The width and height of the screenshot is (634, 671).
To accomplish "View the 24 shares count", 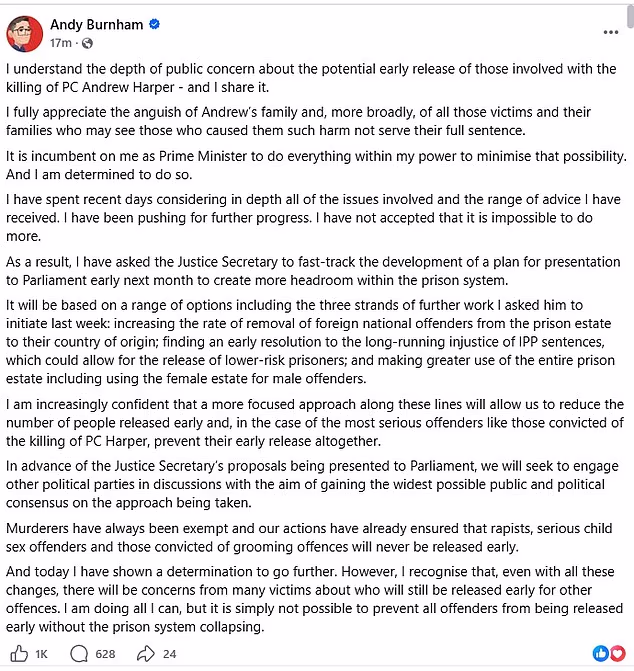I will (169, 654).
